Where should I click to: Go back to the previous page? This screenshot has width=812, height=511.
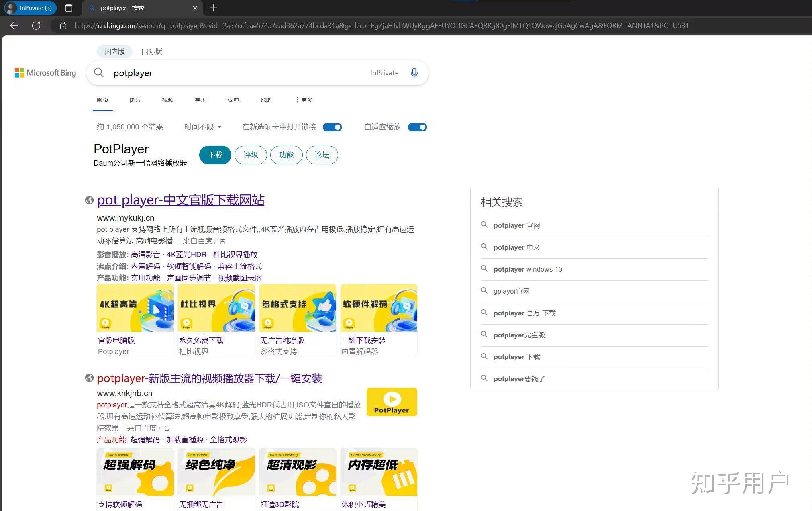click(x=14, y=26)
